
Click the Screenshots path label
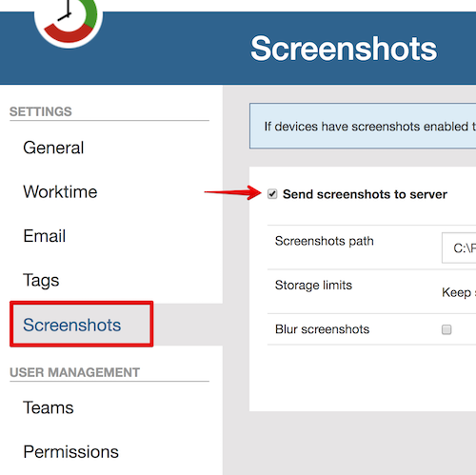tap(325, 241)
